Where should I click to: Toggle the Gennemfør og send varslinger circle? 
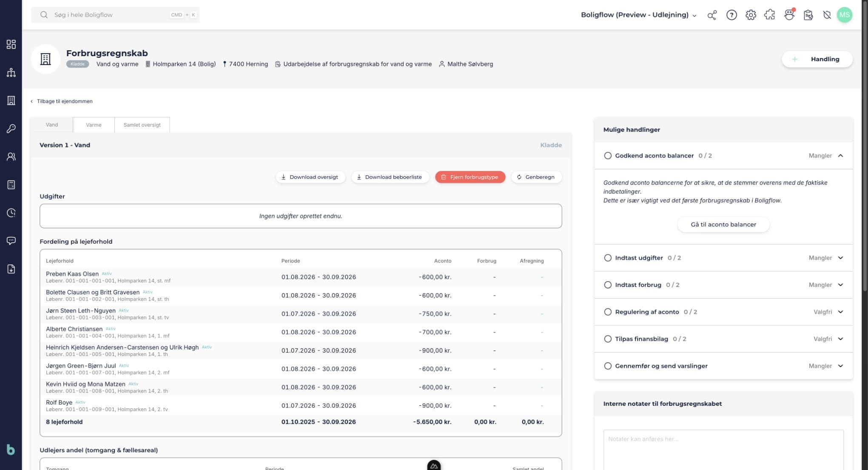(x=608, y=366)
